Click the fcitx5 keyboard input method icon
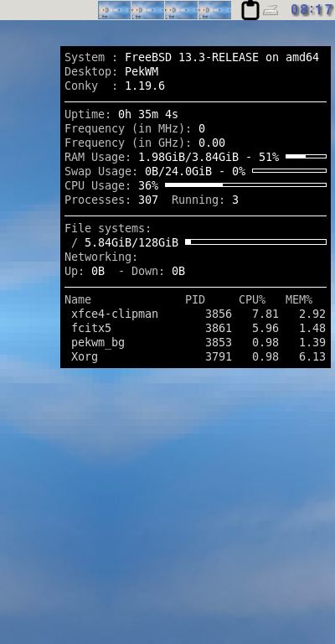The image size is (335, 644). tap(271, 10)
